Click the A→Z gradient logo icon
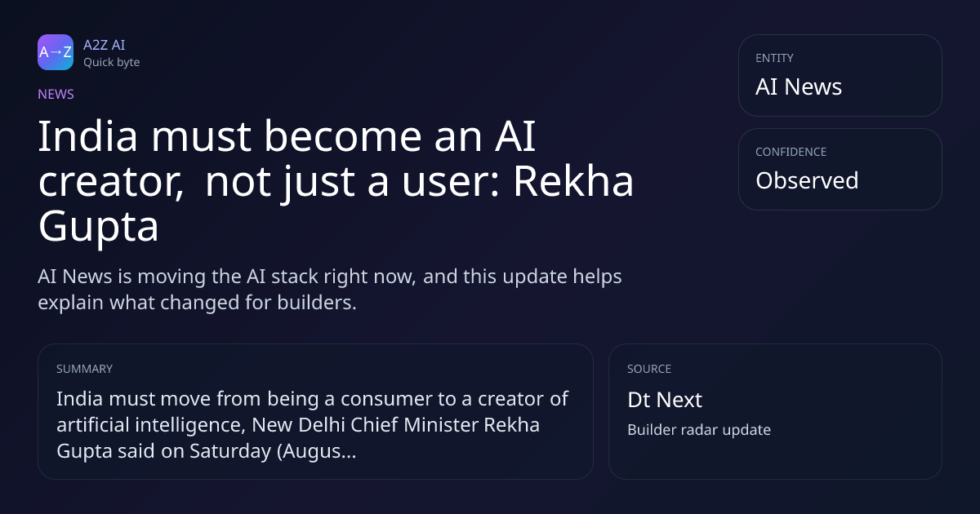Viewport: 980px width, 514px height. click(56, 52)
